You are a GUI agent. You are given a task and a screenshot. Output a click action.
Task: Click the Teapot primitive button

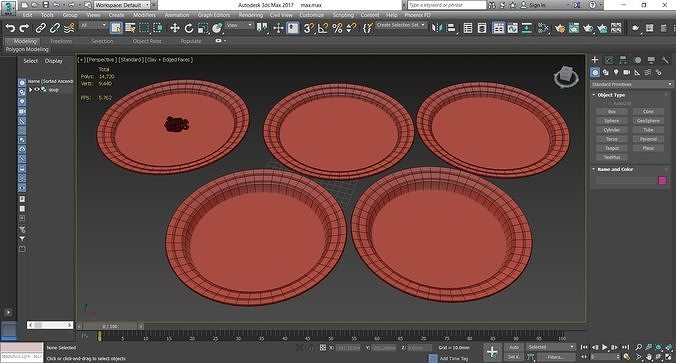coord(612,148)
